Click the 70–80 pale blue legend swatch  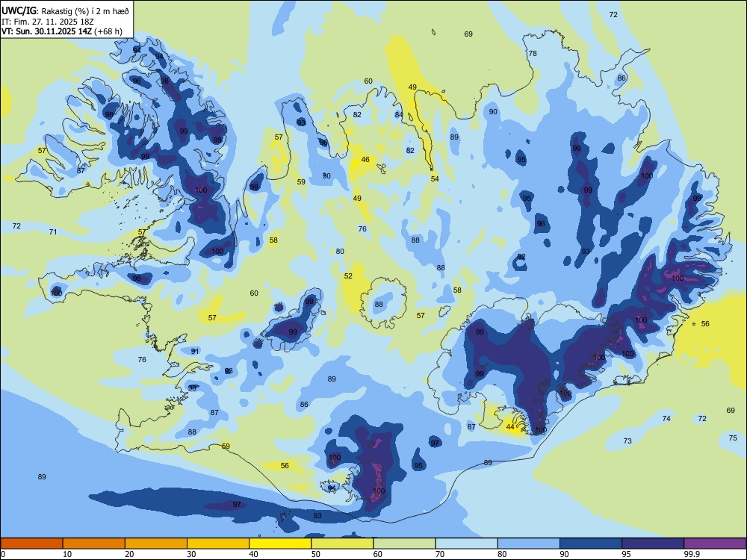pyautogui.click(x=466, y=544)
